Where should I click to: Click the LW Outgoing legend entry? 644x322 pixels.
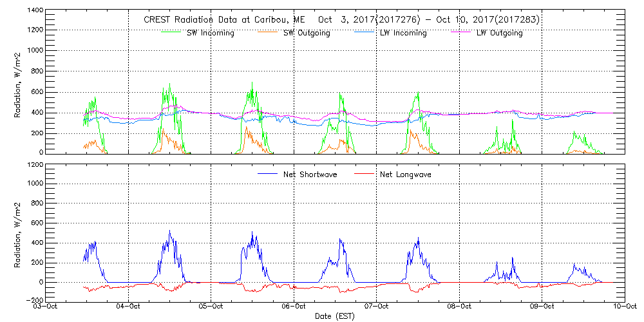[499, 33]
